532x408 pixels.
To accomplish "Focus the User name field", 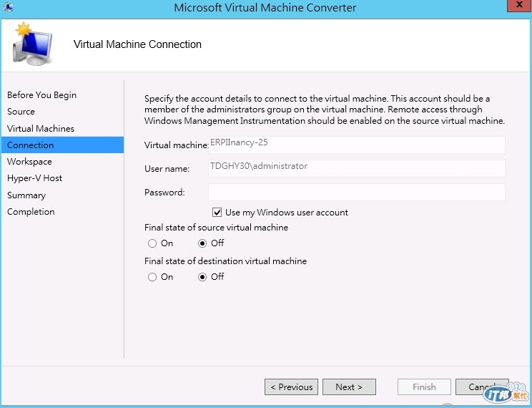I will [357, 168].
